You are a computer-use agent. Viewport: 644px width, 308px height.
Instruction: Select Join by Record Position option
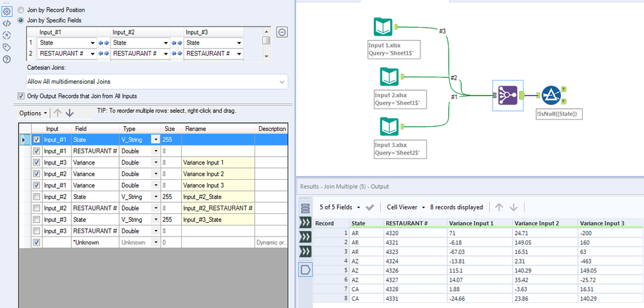[x=21, y=10]
